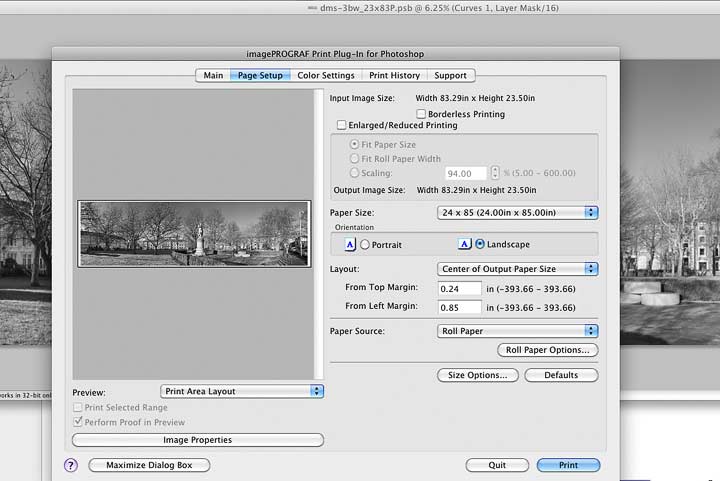The image size is (720, 481).
Task: Click the Scaling percentage stepper arrows
Action: point(495,173)
